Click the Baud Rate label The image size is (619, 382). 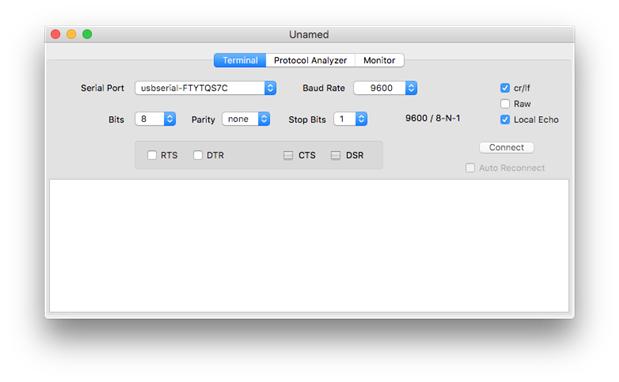324,88
